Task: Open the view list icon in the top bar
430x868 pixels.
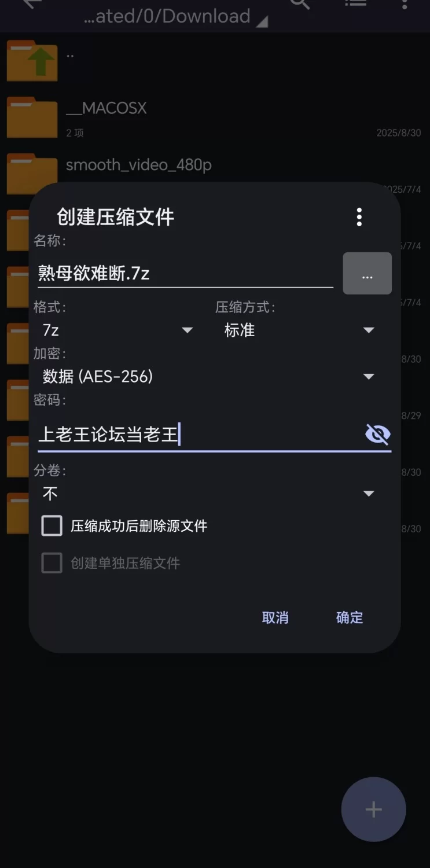Action: click(355, 5)
